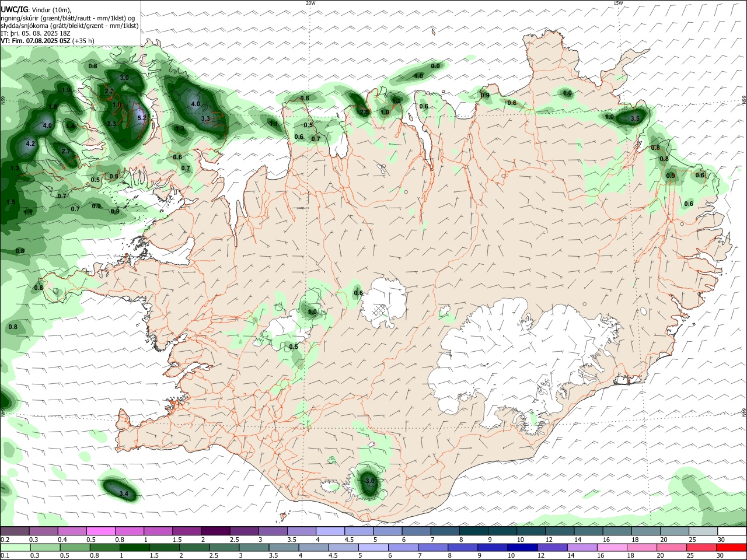Click the 3.4 value over the southwest sea

coord(124,494)
